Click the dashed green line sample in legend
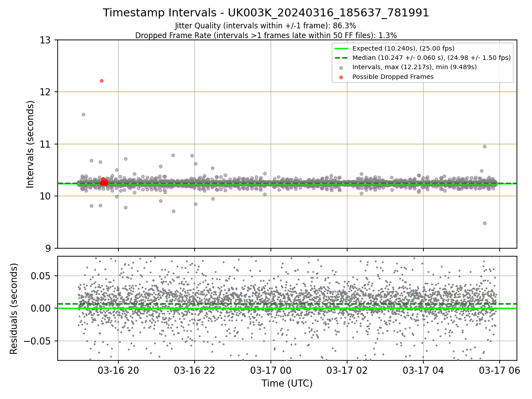Image resolution: width=532 pixels, height=399 pixels. 341,58
